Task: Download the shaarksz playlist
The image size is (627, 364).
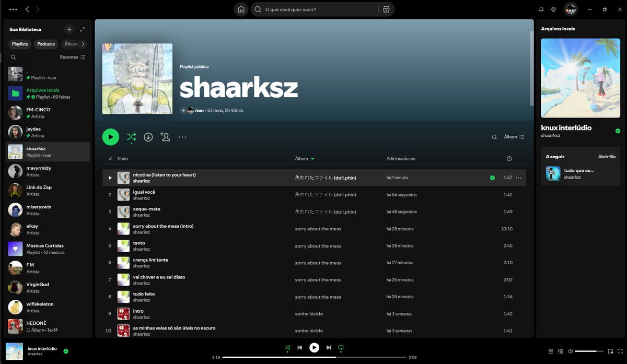Action: coord(148,137)
